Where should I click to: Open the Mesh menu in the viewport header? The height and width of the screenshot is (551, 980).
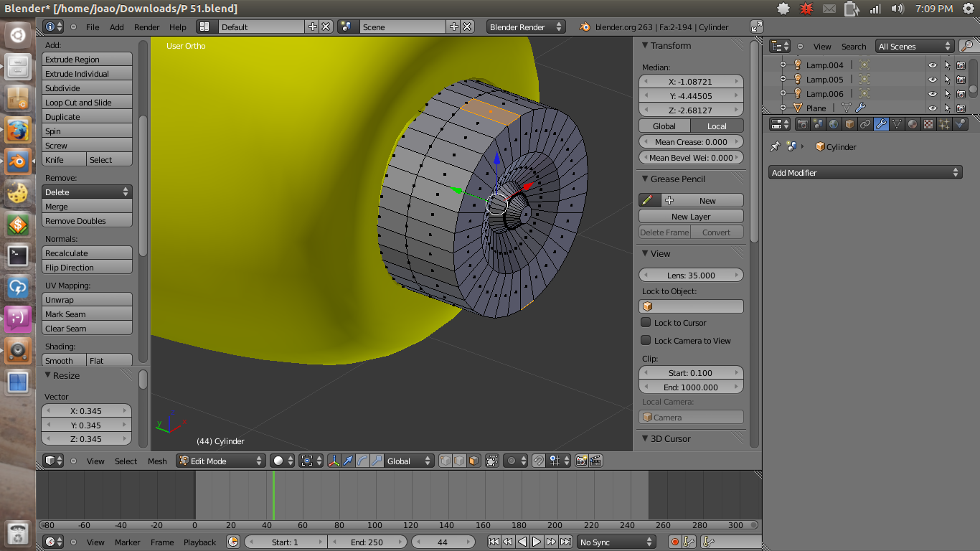click(157, 461)
